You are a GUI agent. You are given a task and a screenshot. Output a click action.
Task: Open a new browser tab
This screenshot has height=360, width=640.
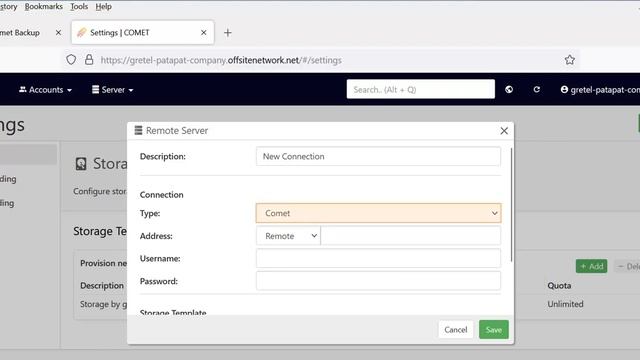(228, 33)
